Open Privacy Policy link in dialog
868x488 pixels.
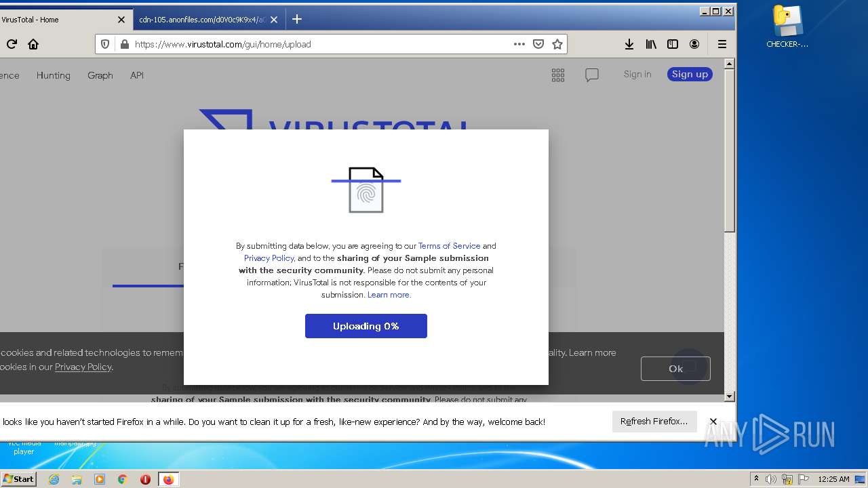pos(269,258)
